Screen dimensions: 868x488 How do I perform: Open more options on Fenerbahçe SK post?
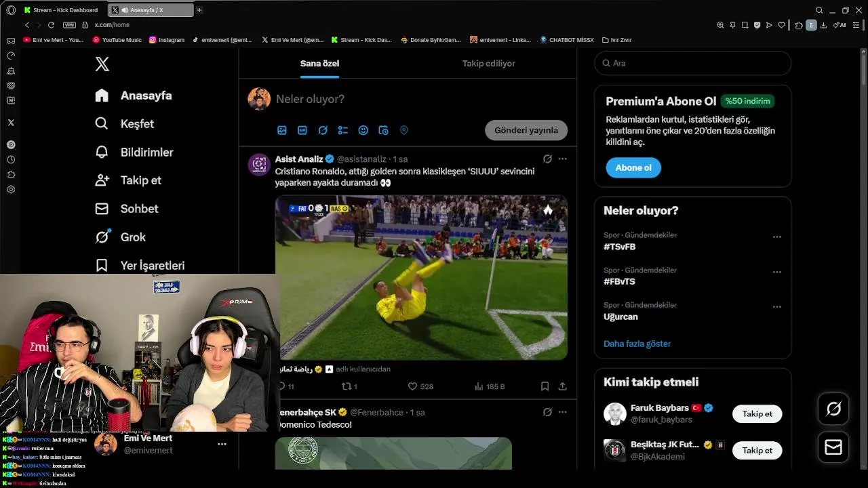[562, 412]
